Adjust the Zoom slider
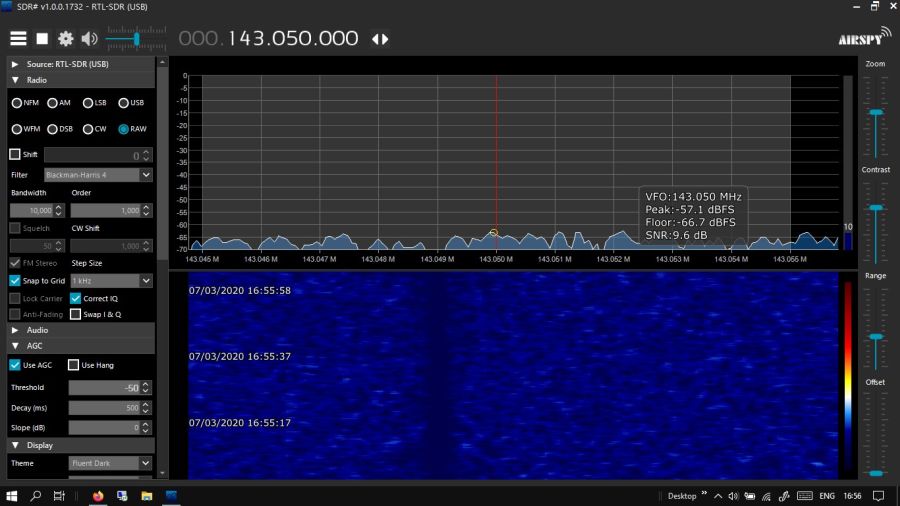 click(x=875, y=112)
